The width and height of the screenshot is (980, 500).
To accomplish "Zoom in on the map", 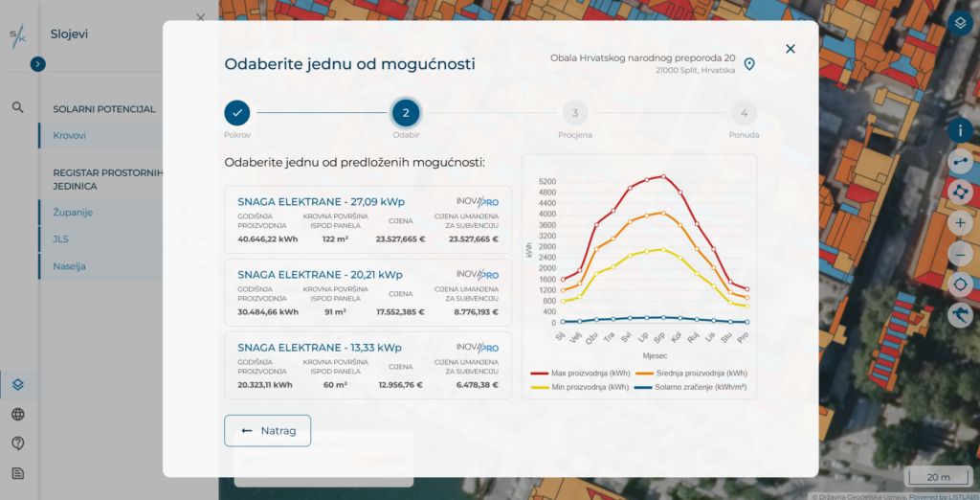I will click(960, 223).
